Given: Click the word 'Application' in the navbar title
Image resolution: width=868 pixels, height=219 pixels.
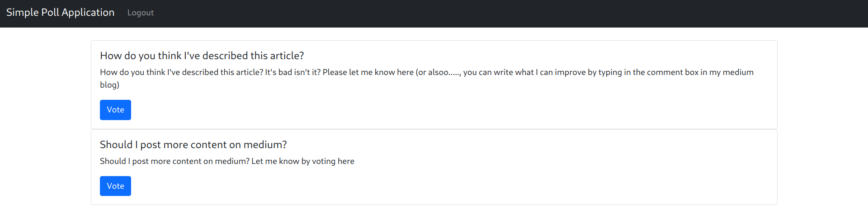Looking at the screenshot, I should [x=88, y=13].
